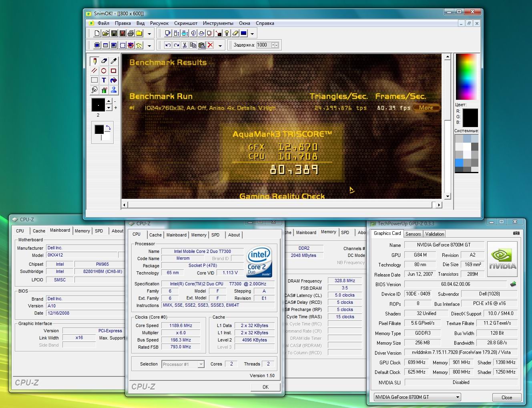The image size is (532, 408).
Task: Expand the file toolbar overflow arrow
Action: [149, 34]
